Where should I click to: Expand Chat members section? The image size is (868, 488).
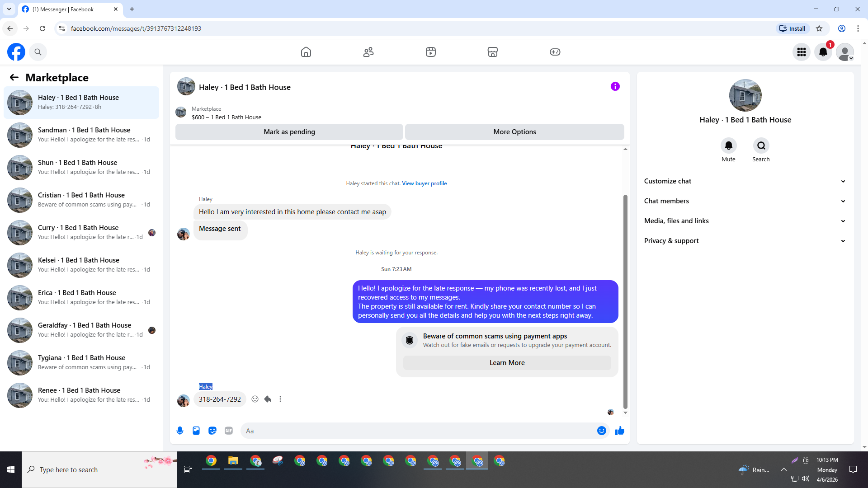[745, 201]
